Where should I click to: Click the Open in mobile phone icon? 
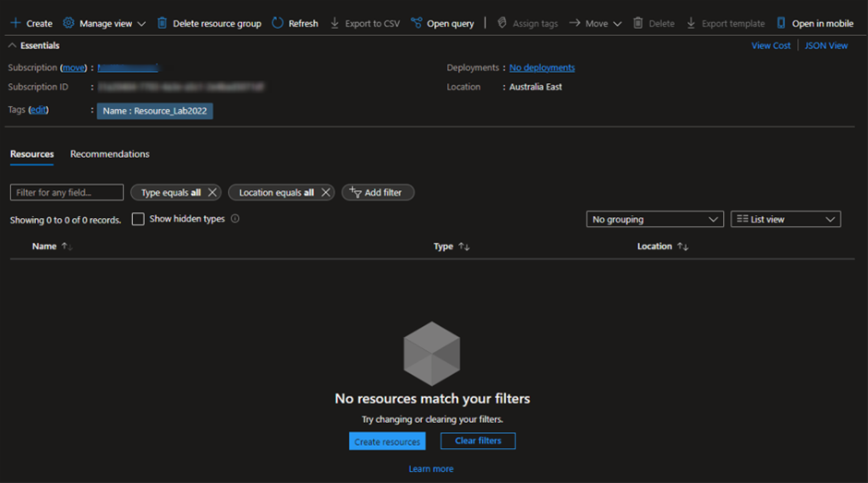pyautogui.click(x=781, y=23)
